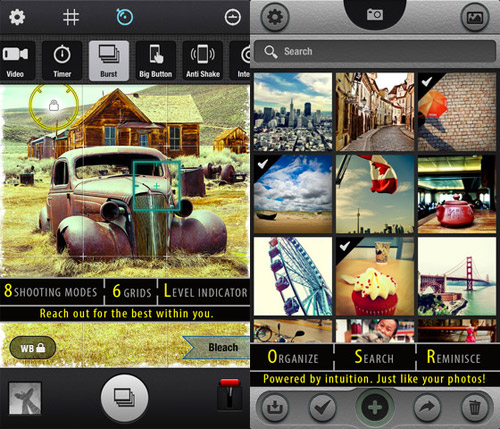Image resolution: width=500 pixels, height=429 pixels.
Task: Tap the green plus add button
Action: 375,407
